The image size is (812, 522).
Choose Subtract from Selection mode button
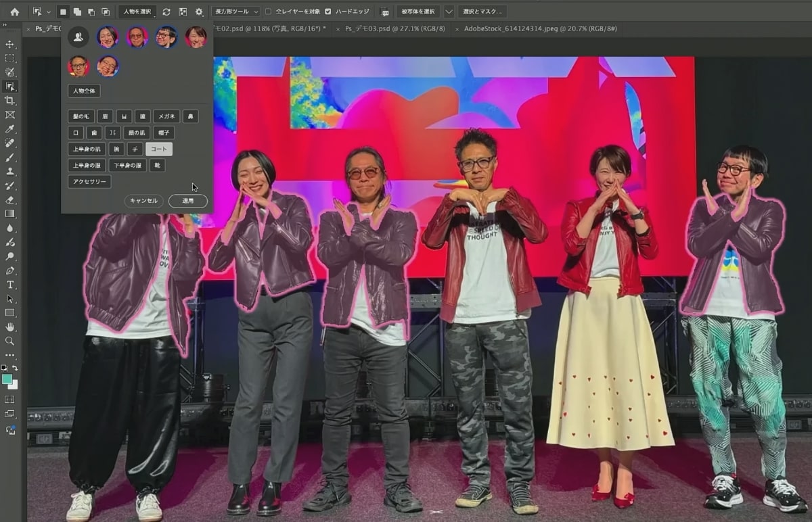(x=91, y=11)
